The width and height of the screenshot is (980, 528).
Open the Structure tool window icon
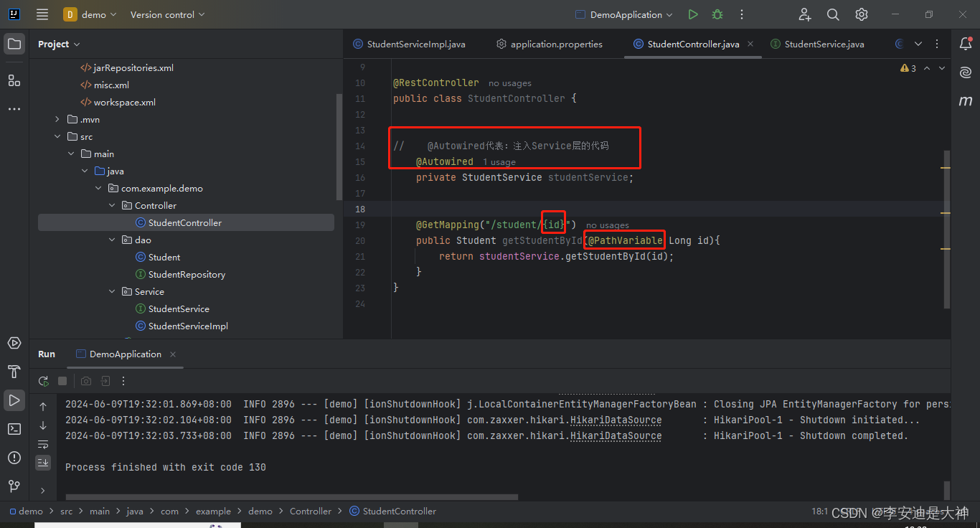[14, 80]
